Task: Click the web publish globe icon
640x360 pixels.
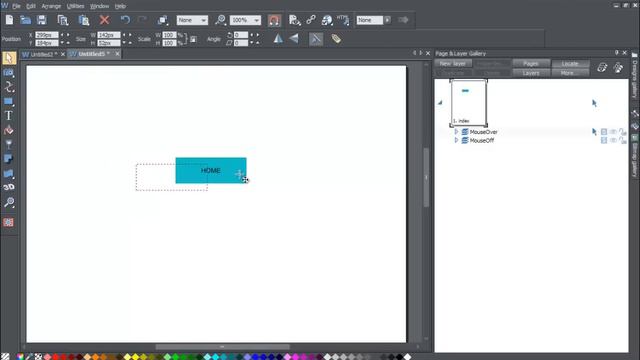Action: 327,20
